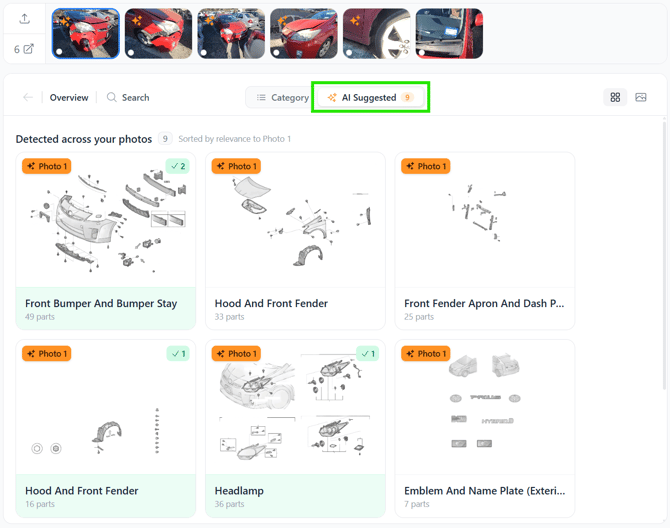Click the Search magnifier icon
Image resolution: width=670 pixels, height=528 pixels.
(x=111, y=97)
